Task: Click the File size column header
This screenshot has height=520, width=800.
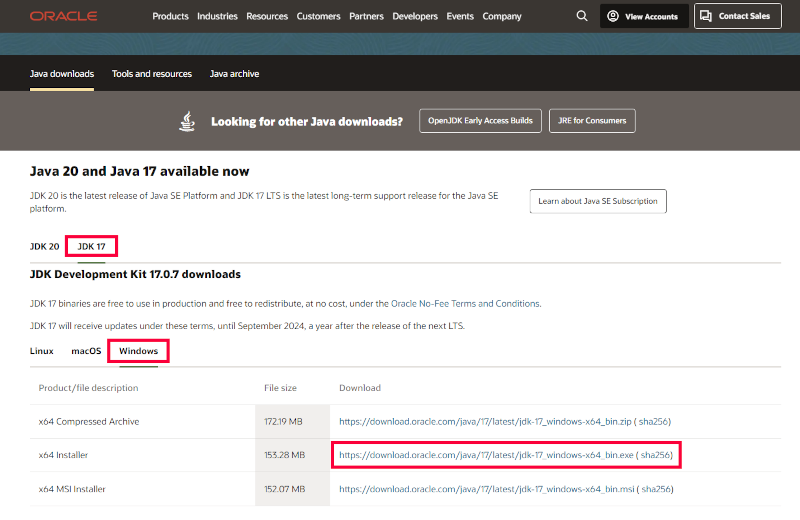Action: pos(280,388)
